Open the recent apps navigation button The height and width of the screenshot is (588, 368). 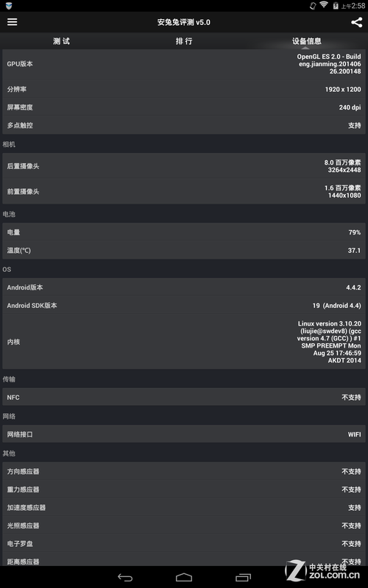pos(243,578)
